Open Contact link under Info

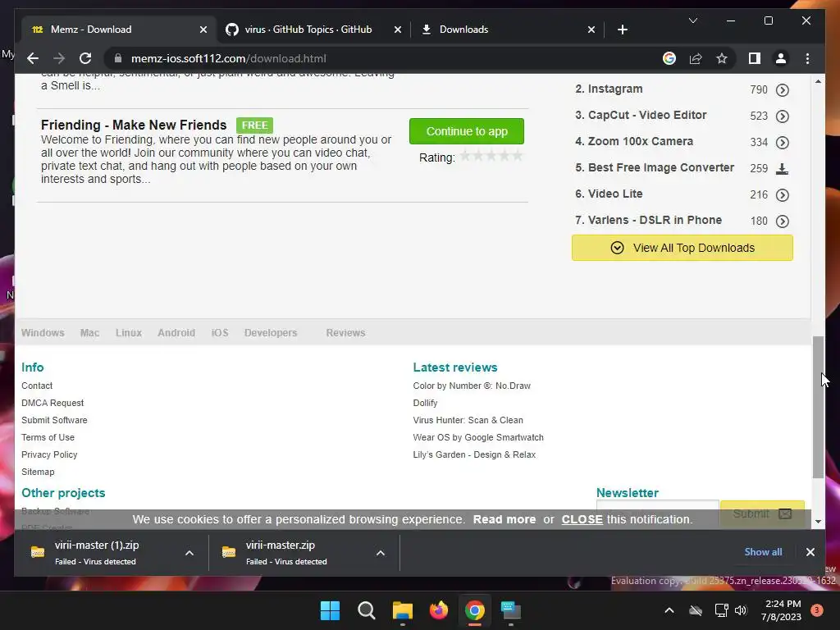coord(37,386)
